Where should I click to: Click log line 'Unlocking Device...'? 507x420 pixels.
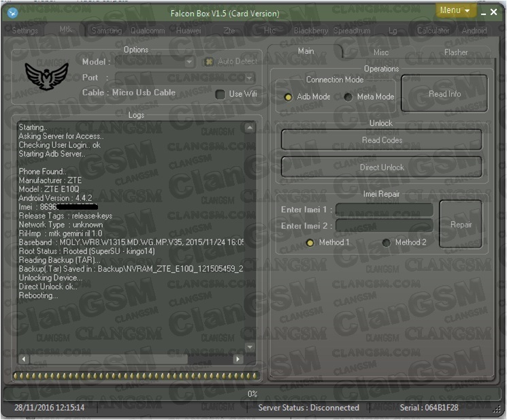(x=50, y=278)
